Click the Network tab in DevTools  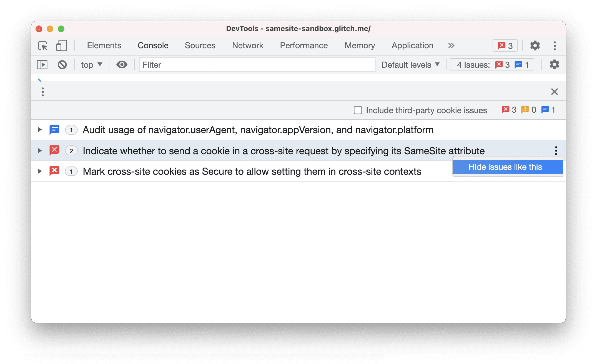coord(247,46)
